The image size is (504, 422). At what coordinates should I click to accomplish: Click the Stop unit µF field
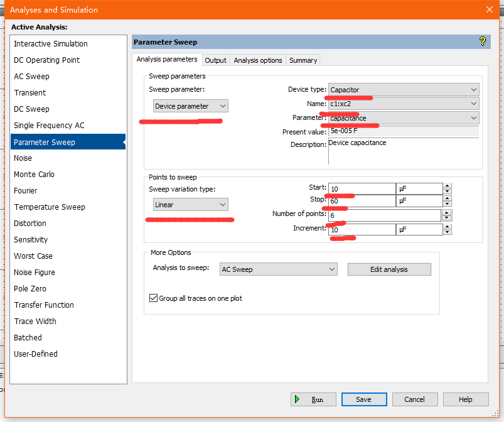point(419,201)
